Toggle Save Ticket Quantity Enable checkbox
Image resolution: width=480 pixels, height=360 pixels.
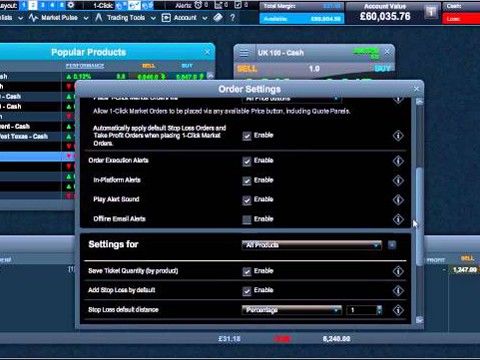coord(247,271)
